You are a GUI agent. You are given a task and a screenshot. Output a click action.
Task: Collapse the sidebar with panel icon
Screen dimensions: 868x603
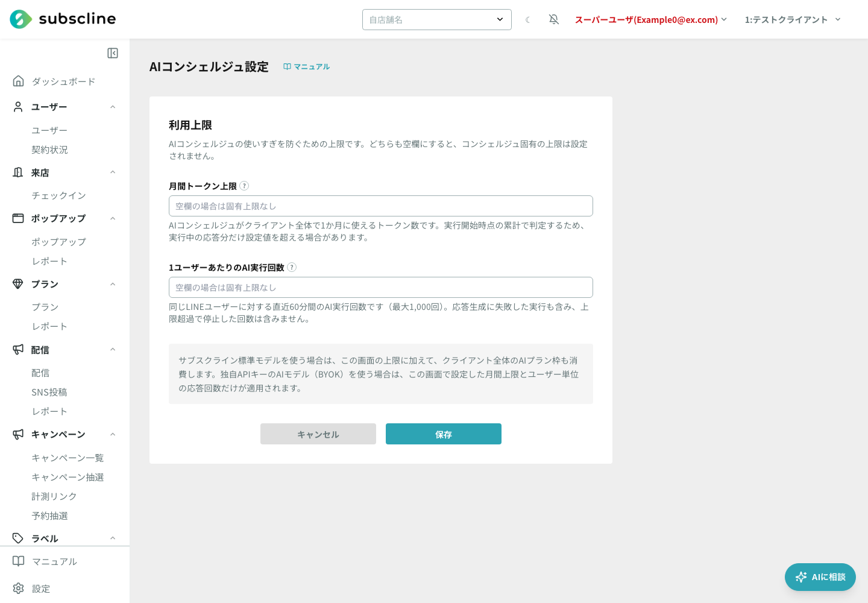tap(113, 53)
